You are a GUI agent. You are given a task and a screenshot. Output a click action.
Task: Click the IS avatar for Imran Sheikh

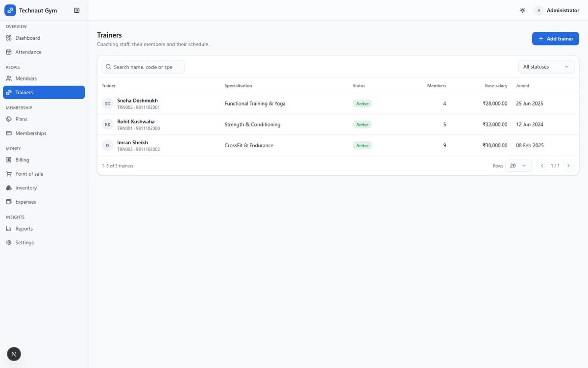(108, 146)
